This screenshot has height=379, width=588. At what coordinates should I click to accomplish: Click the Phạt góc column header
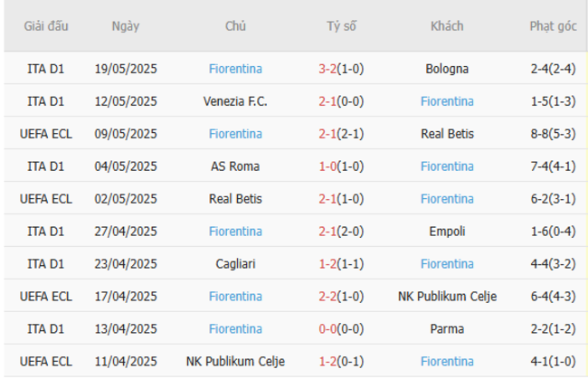pos(553,26)
